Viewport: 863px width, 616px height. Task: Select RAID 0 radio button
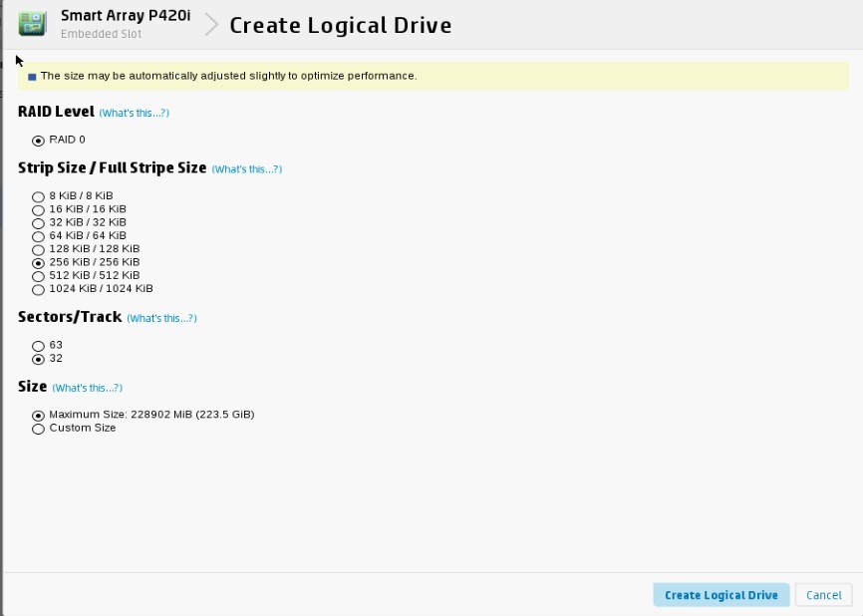[39, 141]
